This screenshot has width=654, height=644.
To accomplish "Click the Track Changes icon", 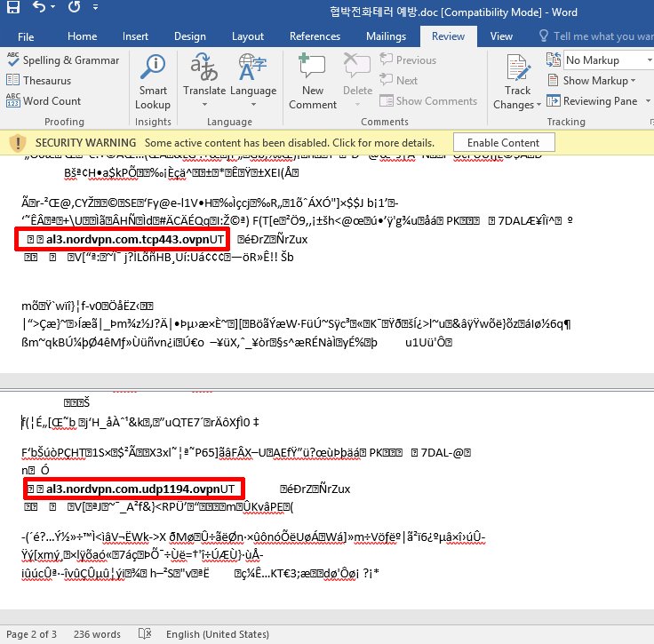I will coord(518,68).
